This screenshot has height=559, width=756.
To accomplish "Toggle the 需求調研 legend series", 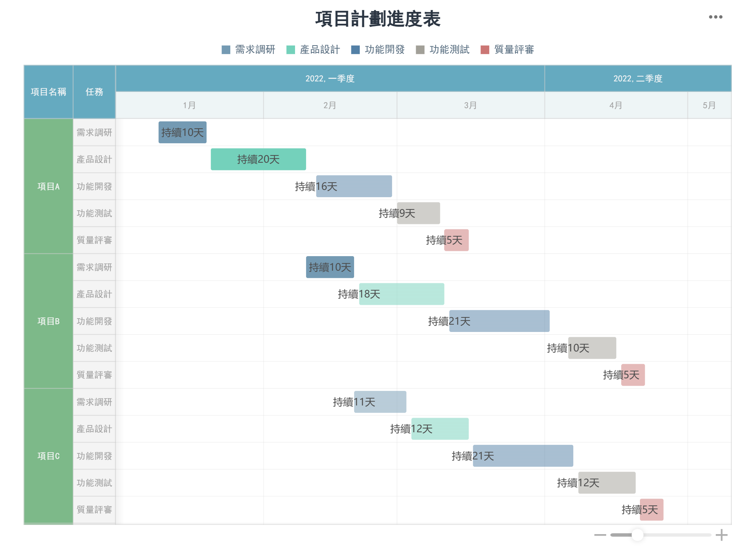I will click(x=248, y=50).
